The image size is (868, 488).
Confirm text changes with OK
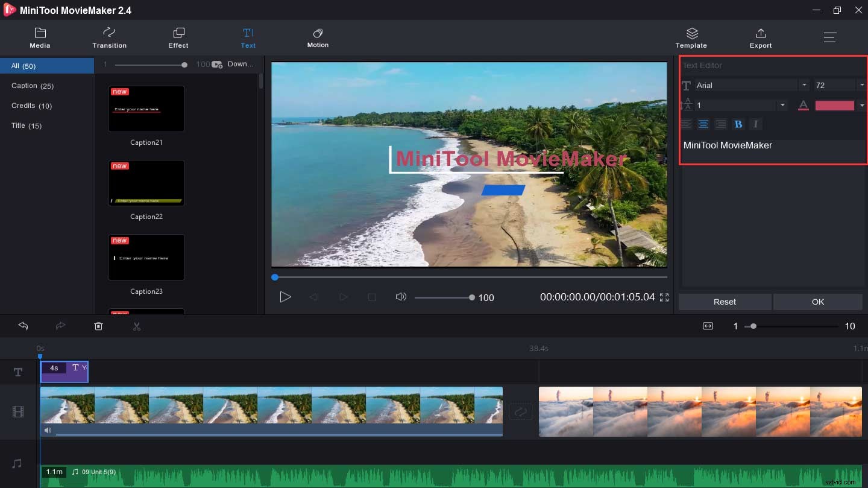pyautogui.click(x=817, y=302)
